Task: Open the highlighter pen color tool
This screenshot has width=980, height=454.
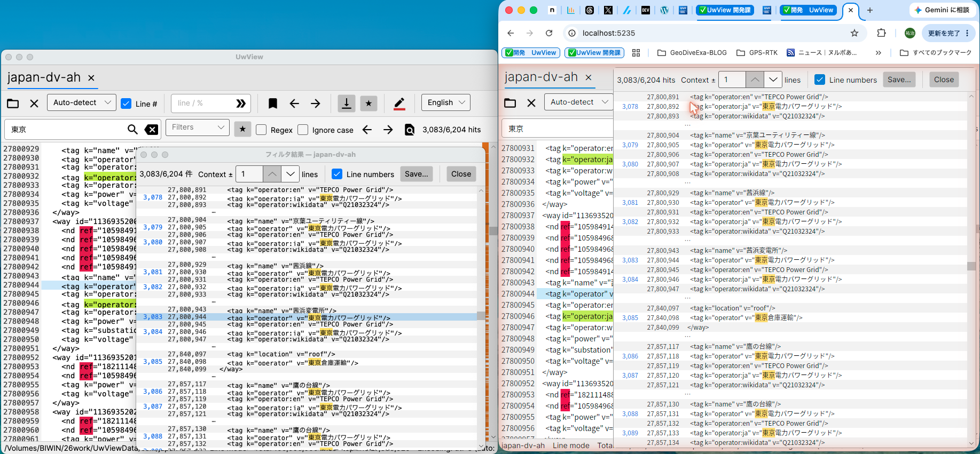Action: (x=399, y=103)
